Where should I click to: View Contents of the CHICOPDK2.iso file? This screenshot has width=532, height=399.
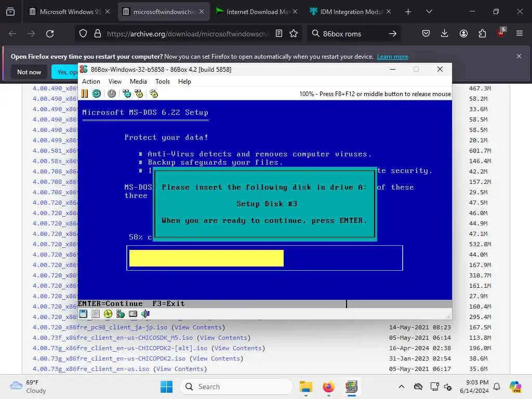[x=216, y=358]
